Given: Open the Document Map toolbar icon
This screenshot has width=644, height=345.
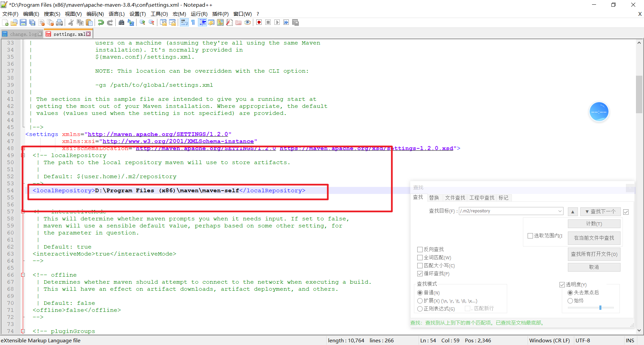Looking at the screenshot, I should coord(220,22).
